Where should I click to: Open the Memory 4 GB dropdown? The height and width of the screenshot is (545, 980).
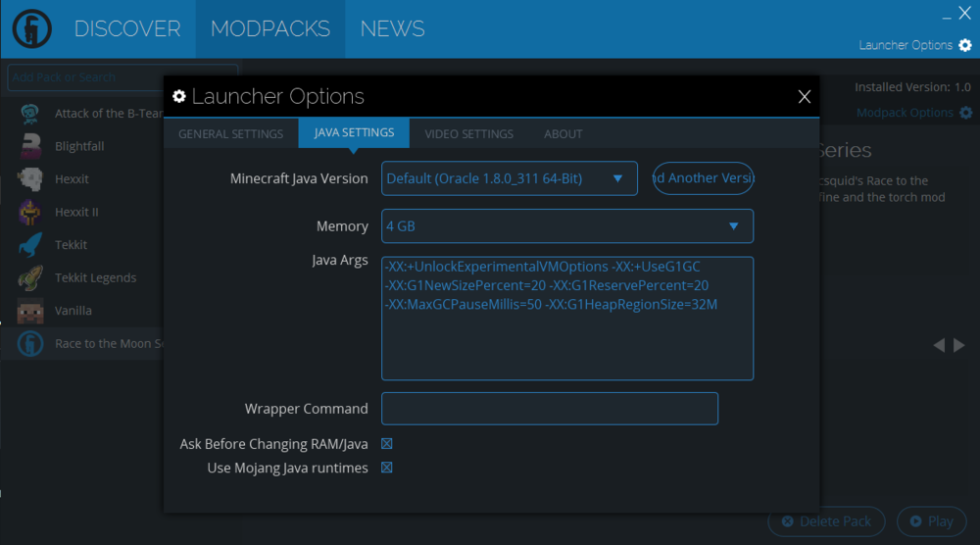(x=567, y=226)
